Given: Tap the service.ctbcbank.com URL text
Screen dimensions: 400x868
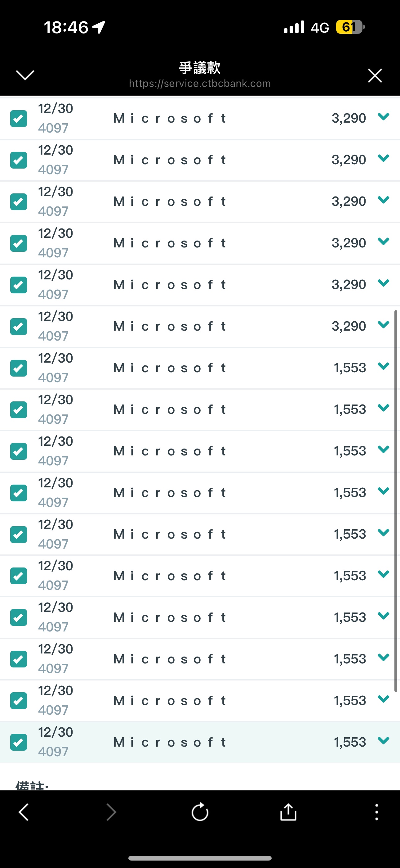Looking at the screenshot, I should point(200,84).
